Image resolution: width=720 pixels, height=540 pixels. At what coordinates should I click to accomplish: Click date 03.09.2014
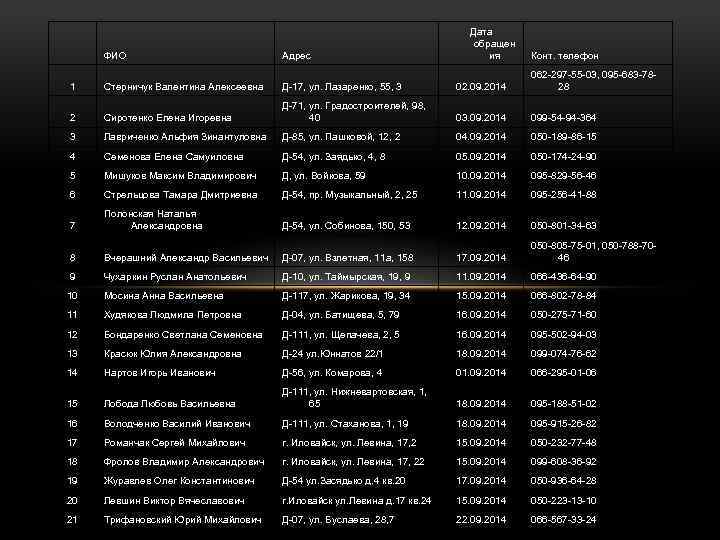pyautogui.click(x=481, y=118)
